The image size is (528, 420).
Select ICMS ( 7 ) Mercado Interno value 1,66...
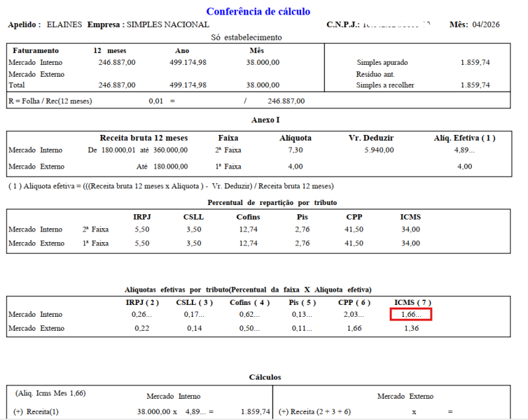[x=411, y=314]
